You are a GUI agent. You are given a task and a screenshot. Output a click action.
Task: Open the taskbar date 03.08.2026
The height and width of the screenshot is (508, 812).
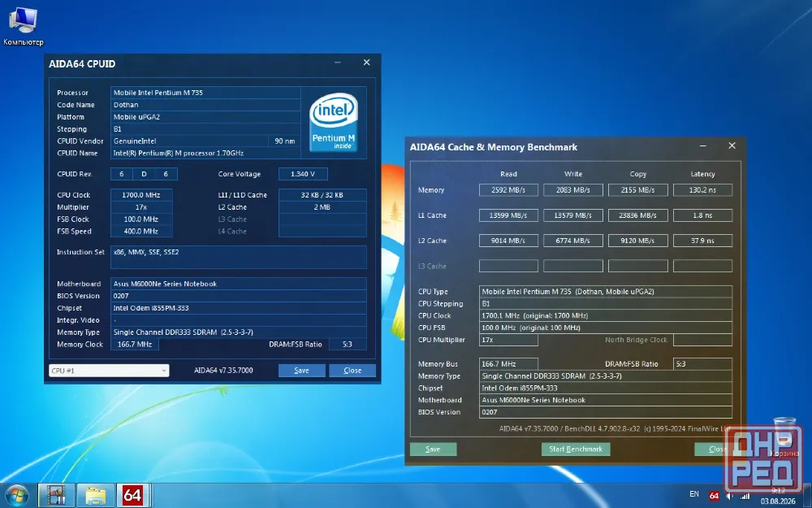(778, 501)
